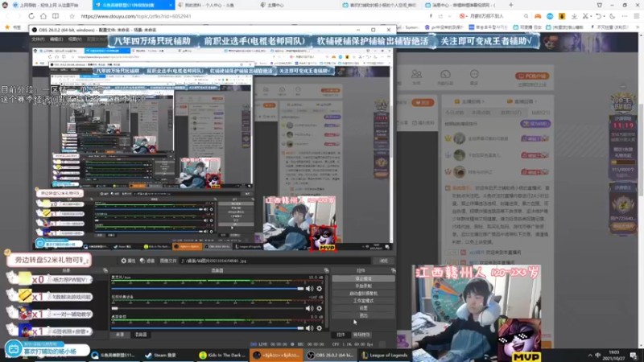This screenshot has height=362, width=644.
Task: Click the browser search box magnifier icon
Action: point(526,16)
